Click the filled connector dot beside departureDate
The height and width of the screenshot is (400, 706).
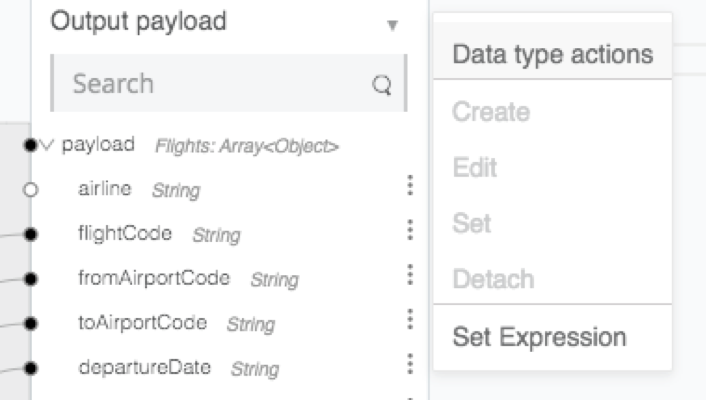[31, 368]
